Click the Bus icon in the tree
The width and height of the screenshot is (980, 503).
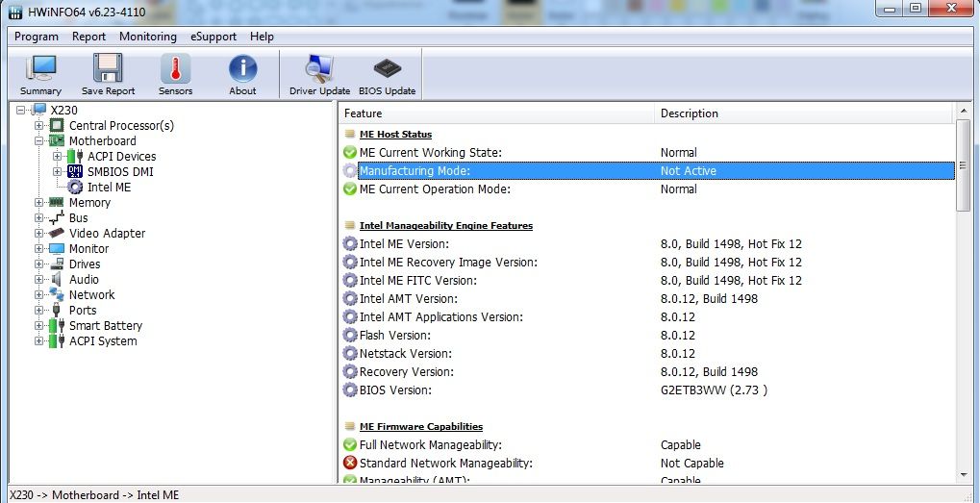[57, 217]
